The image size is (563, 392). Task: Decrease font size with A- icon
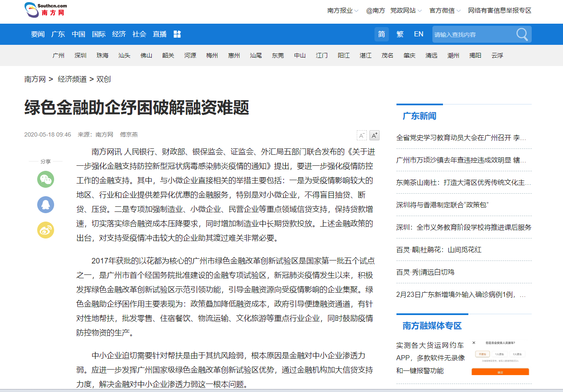click(x=362, y=135)
